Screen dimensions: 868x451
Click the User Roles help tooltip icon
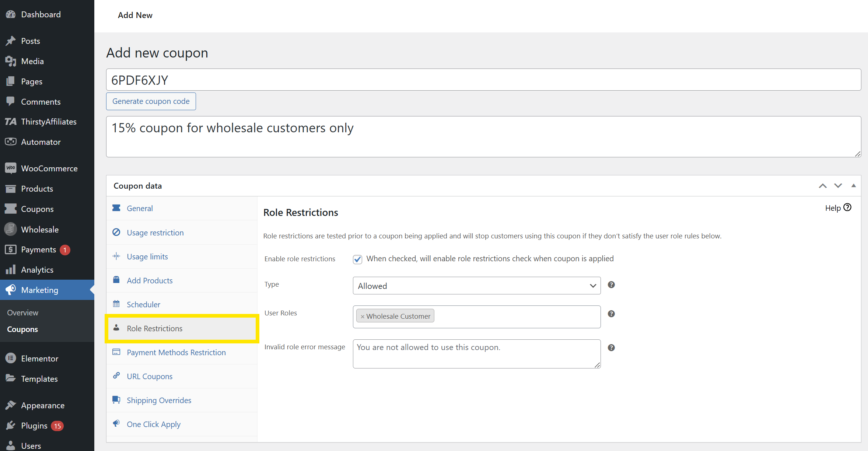tap(611, 314)
